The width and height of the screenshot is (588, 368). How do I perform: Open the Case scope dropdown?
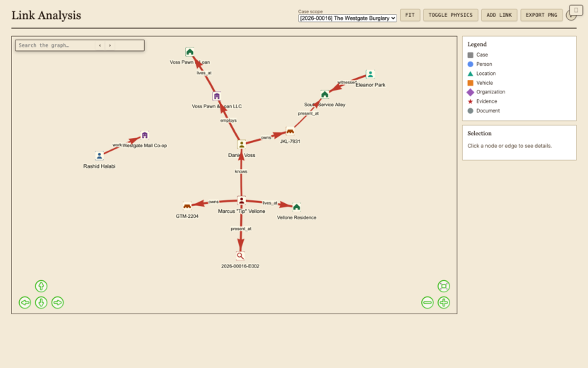click(x=348, y=18)
